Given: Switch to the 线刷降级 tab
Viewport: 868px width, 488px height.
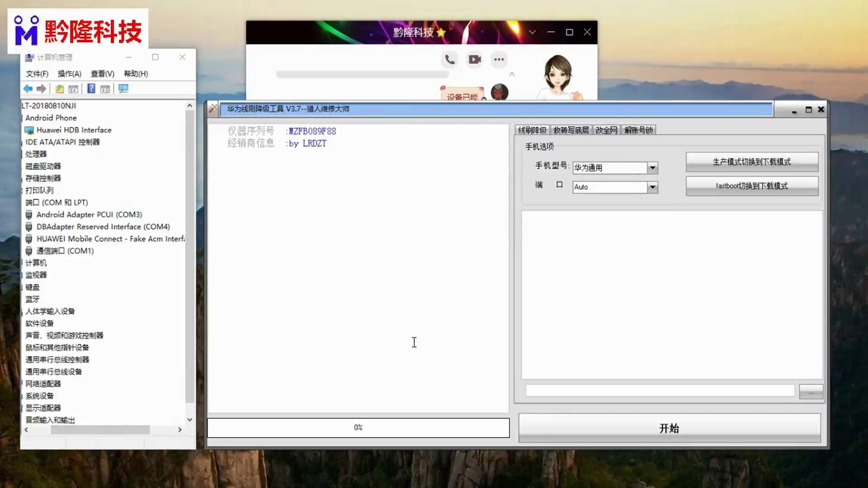Looking at the screenshot, I should click(x=532, y=130).
